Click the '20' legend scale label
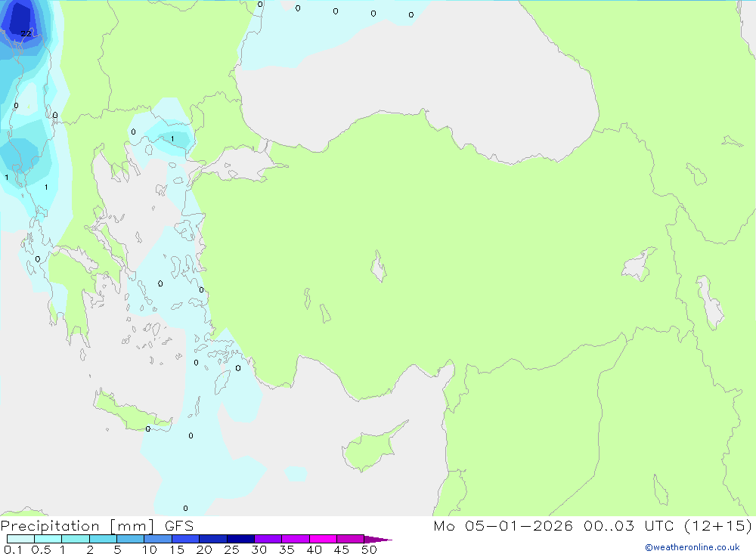Image resolution: width=756 pixels, height=554 pixels. [x=204, y=549]
